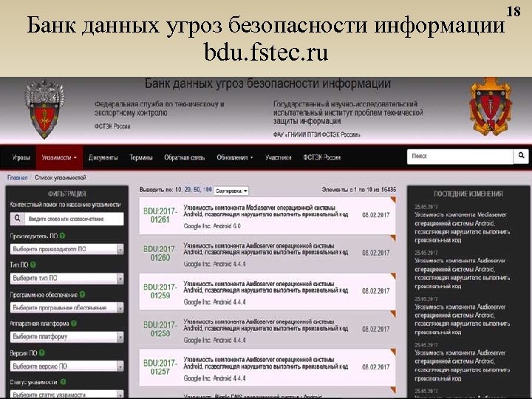Click Google Inc. Android 6.0 text
Viewport: 532px width, 399px height.
click(x=212, y=226)
